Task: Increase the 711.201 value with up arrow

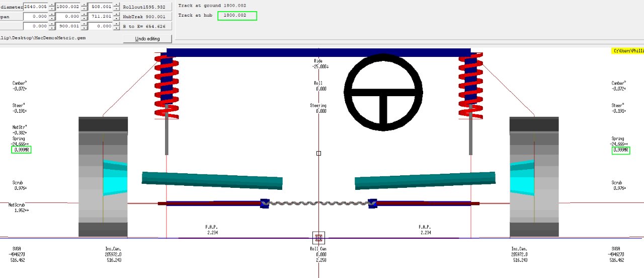Action: (116, 15)
